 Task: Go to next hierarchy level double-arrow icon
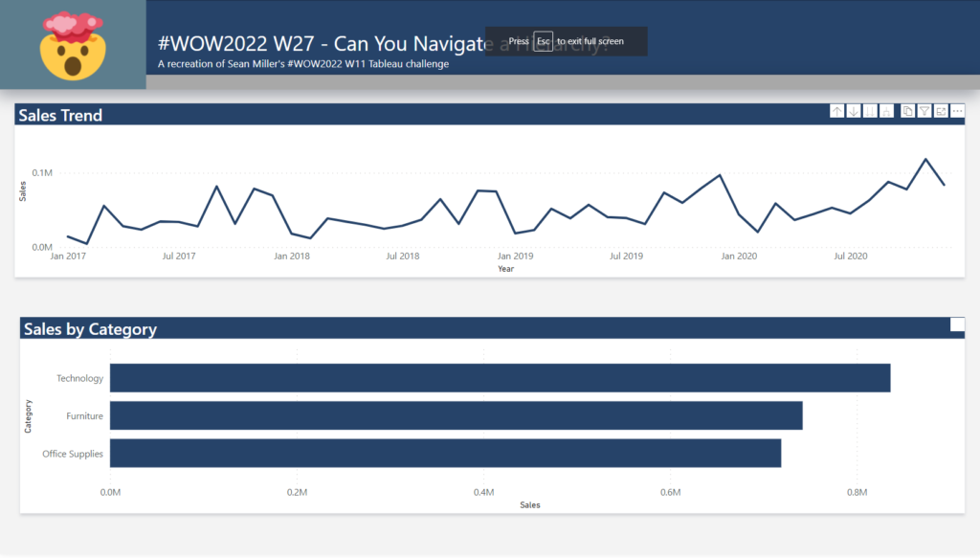[871, 112]
